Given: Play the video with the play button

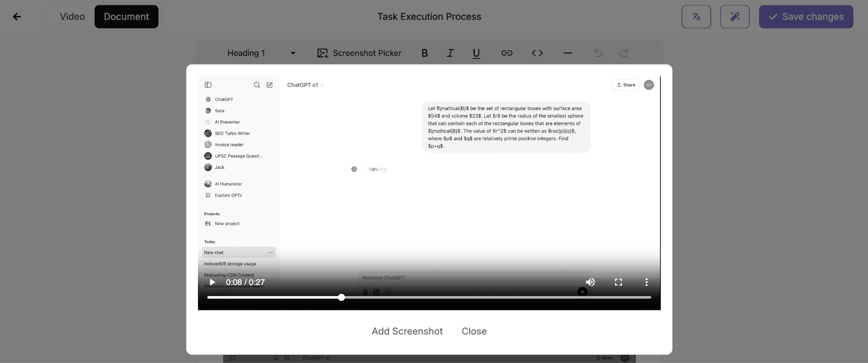Looking at the screenshot, I should 213,282.
